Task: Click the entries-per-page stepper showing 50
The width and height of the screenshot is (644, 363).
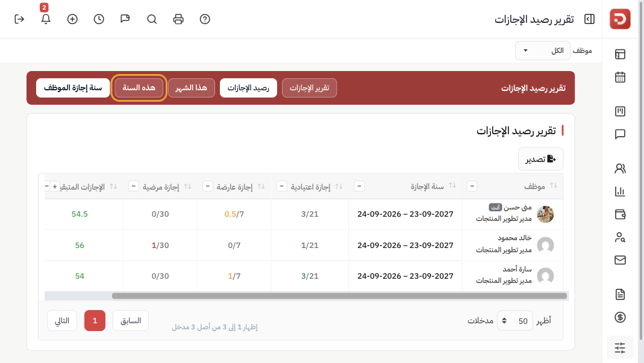Action: [515, 321]
